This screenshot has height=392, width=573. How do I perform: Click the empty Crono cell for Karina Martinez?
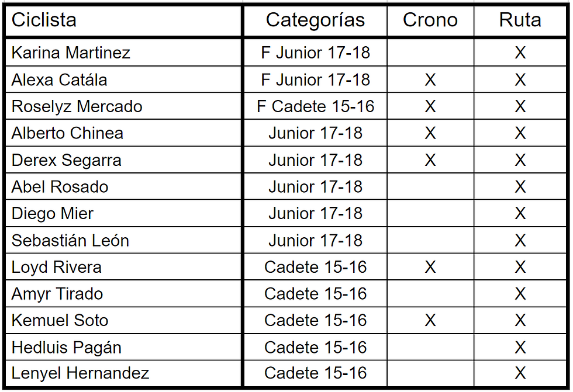(x=430, y=53)
